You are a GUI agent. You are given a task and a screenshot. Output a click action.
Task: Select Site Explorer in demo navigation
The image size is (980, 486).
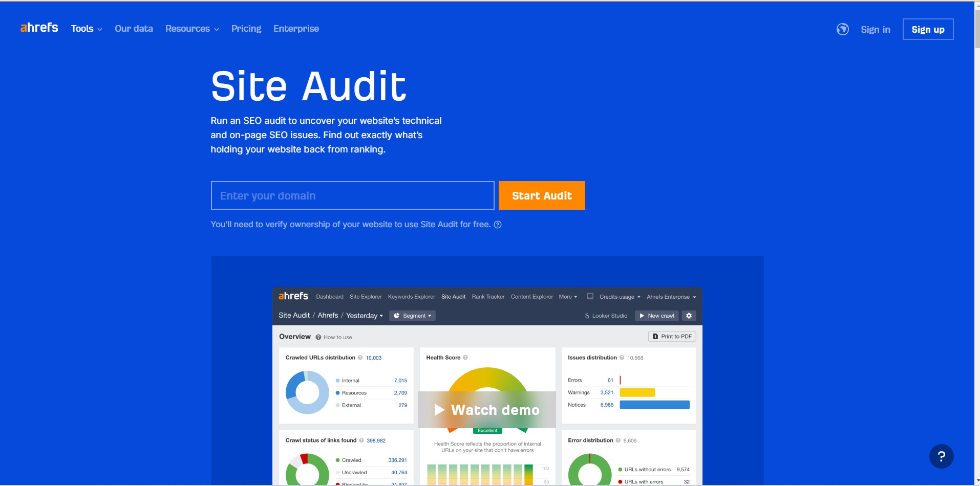(366, 297)
